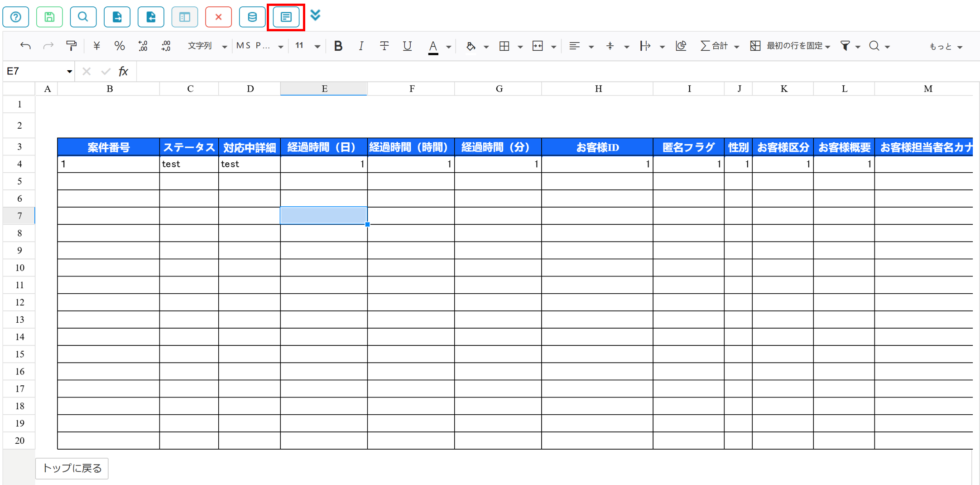Click the お客様区分 header cell
The image size is (980, 485).
pyautogui.click(x=783, y=147)
